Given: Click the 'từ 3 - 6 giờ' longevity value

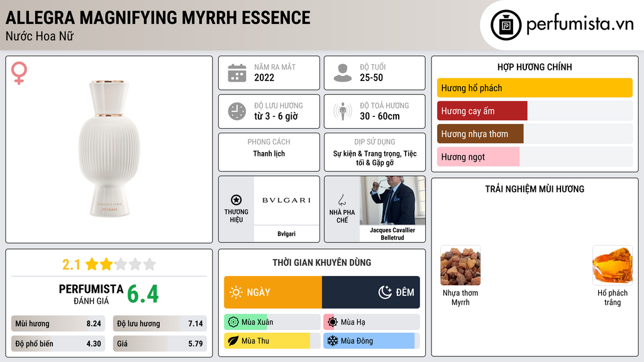Looking at the screenshot, I should [x=276, y=116].
